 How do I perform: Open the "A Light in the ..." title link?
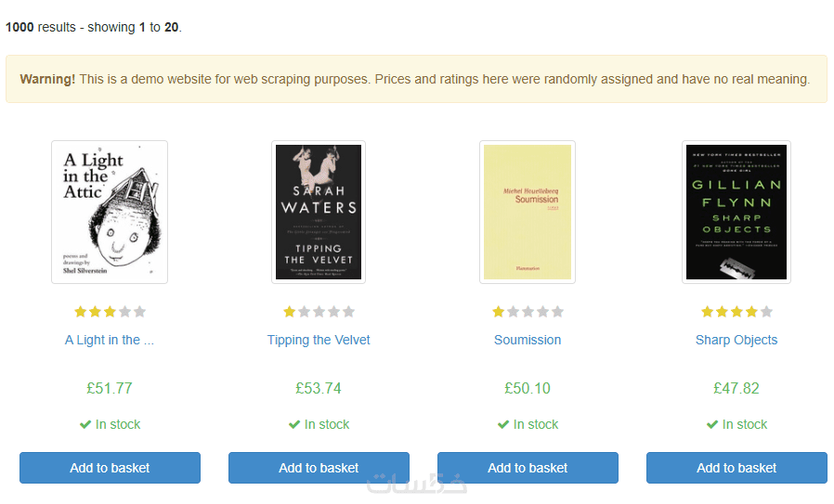[110, 340]
